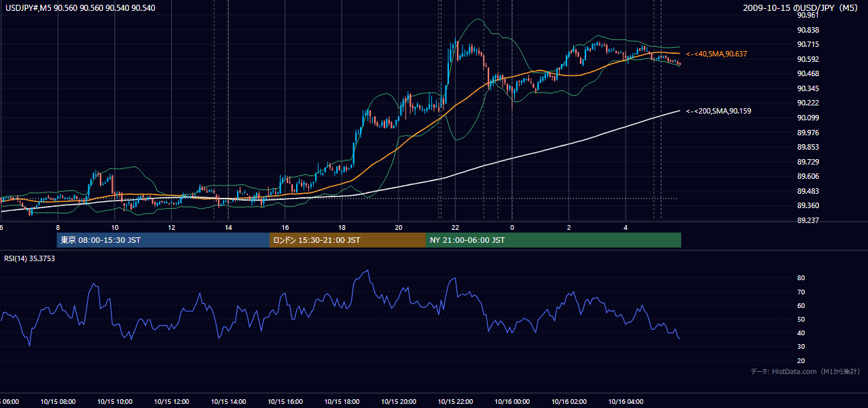Click RSI scale value 50
This screenshot has width=868, height=408.
click(801, 319)
